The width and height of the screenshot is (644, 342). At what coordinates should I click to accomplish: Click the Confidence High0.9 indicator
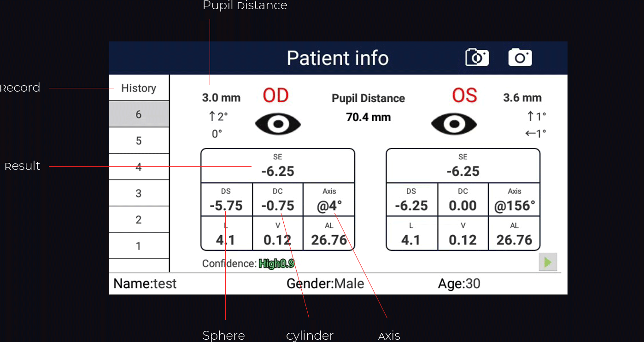pos(276,264)
